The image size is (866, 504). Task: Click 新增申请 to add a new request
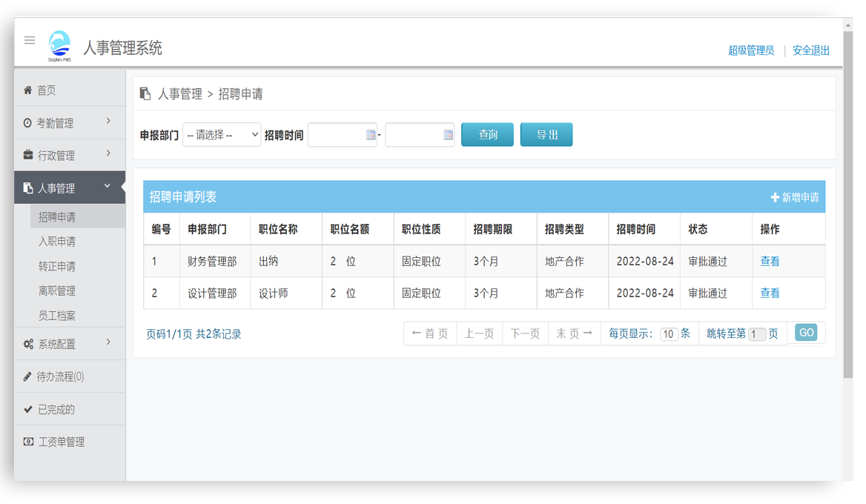tap(795, 197)
